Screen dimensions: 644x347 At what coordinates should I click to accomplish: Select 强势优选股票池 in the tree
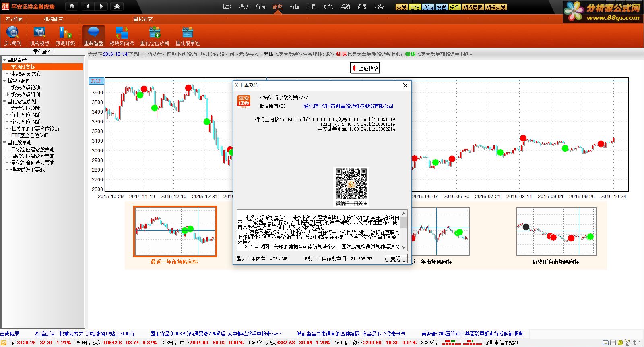pyautogui.click(x=28, y=170)
